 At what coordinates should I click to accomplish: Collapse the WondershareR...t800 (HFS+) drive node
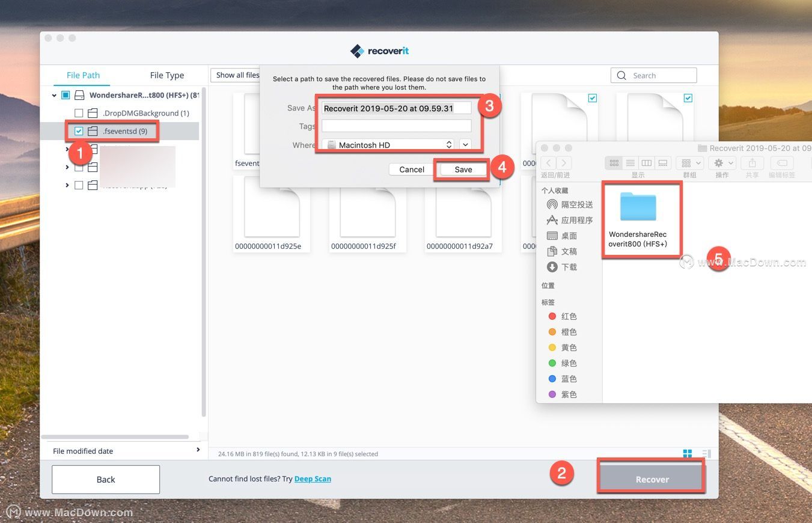click(x=54, y=95)
